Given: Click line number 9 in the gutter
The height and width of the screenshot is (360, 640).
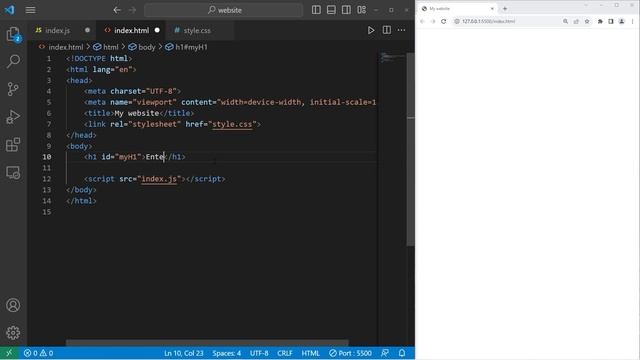Looking at the screenshot, I should (49, 146).
